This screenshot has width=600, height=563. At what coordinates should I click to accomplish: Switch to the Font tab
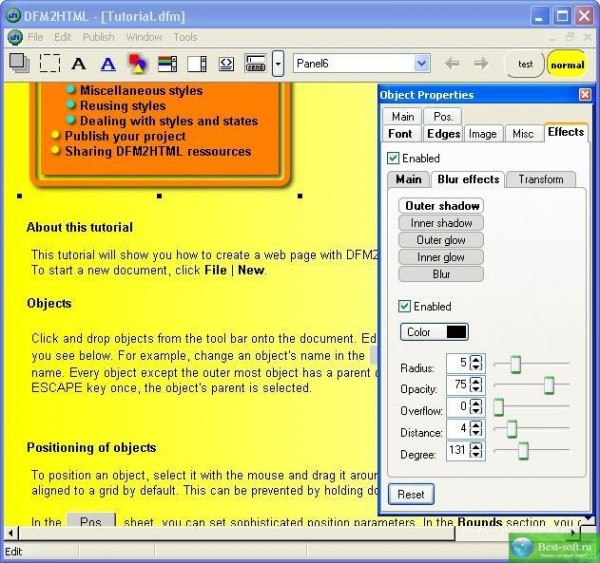tap(400, 134)
